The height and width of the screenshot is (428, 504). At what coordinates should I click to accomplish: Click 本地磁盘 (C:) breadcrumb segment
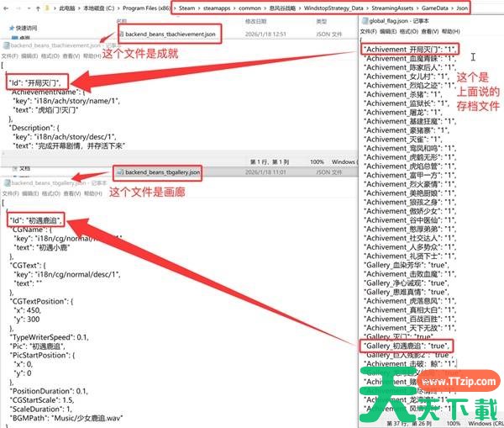[98, 8]
